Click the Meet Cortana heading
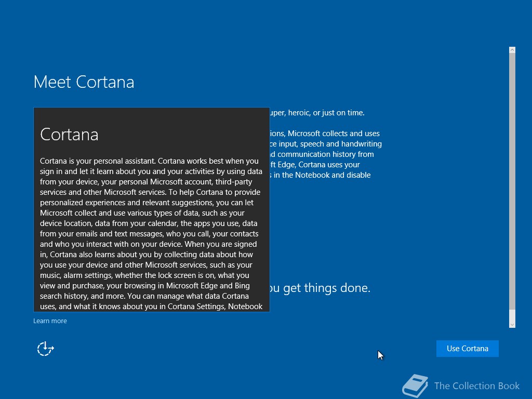The width and height of the screenshot is (532, 399). pyautogui.click(x=84, y=82)
